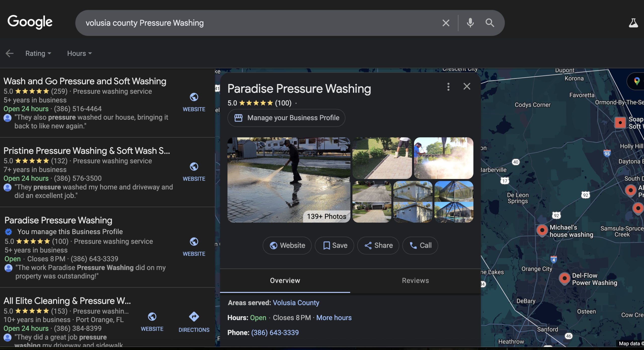Open three-dot menu in Paradise panel

(x=448, y=87)
